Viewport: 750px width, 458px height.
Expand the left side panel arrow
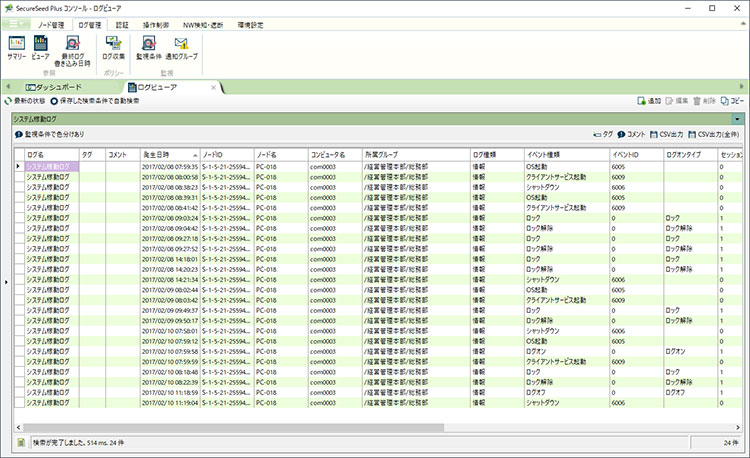pyautogui.click(x=6, y=283)
